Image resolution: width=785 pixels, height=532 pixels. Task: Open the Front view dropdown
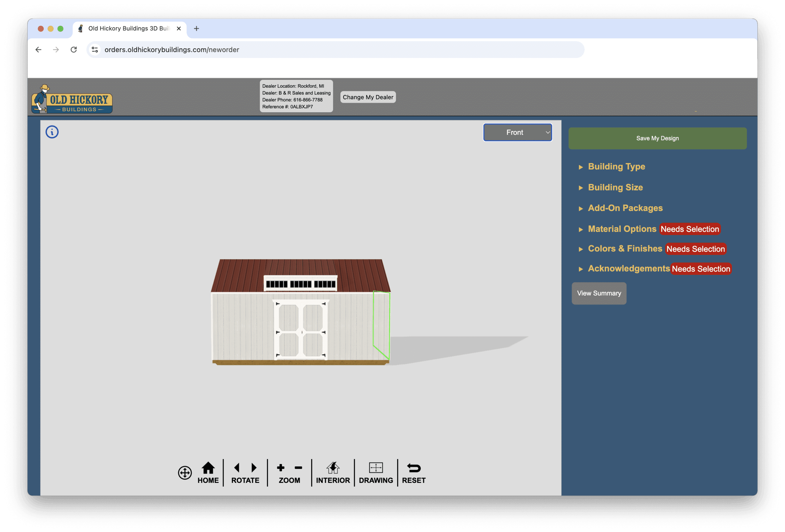[x=518, y=132]
